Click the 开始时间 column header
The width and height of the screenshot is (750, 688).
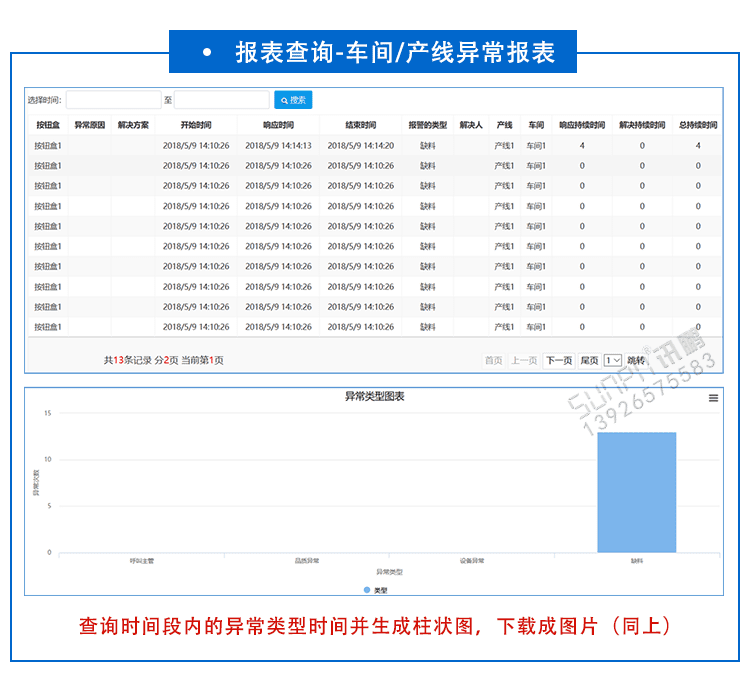(x=196, y=125)
